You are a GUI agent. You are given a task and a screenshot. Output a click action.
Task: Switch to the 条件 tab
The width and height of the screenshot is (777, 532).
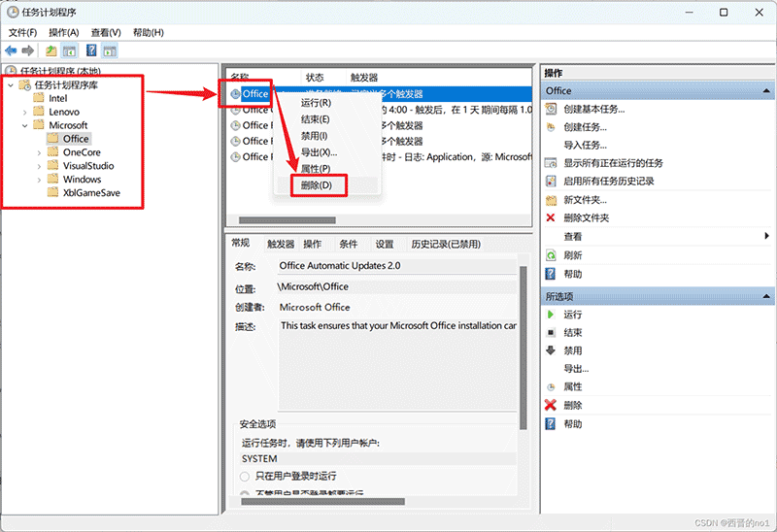(349, 245)
